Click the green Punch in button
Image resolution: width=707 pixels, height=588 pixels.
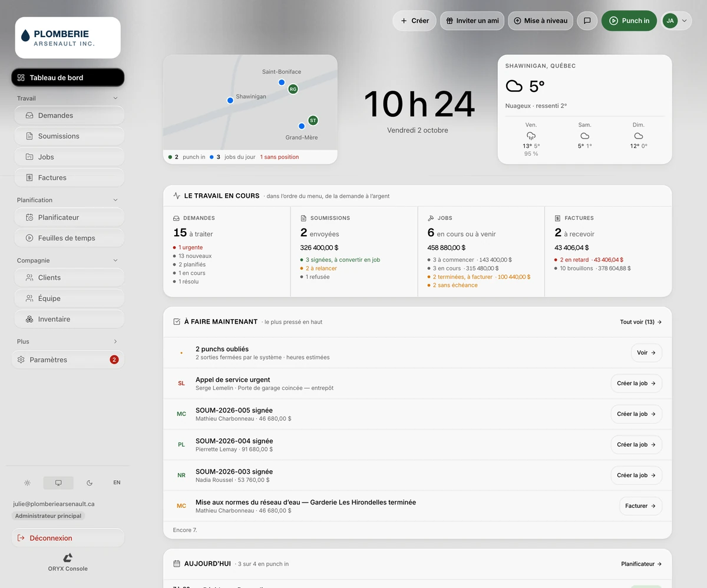pos(629,21)
